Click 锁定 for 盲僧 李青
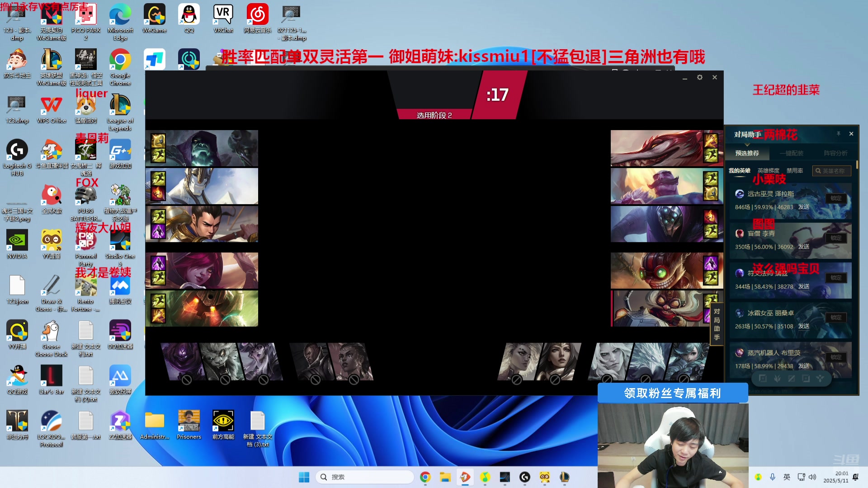Viewport: 868px width, 488px height. coord(836,238)
